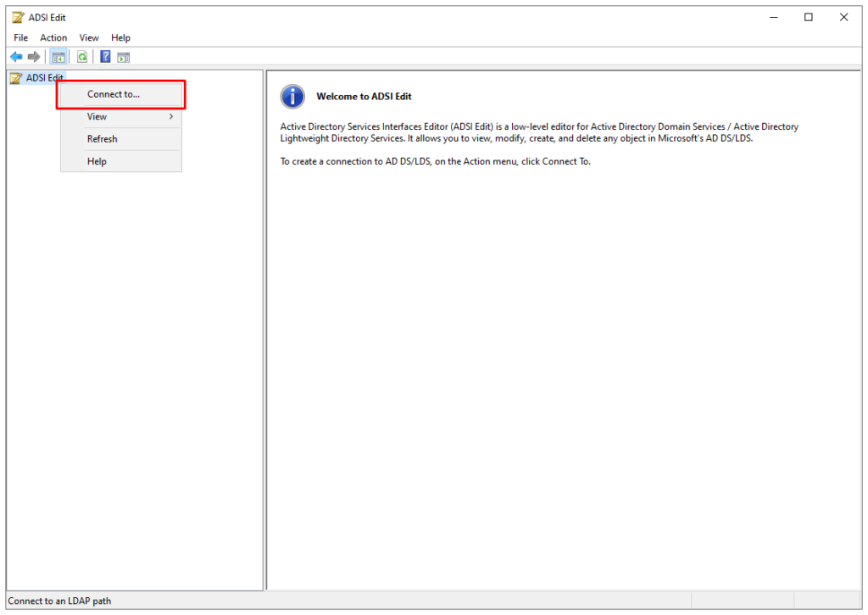The image size is (868, 615).
Task: Click the forward navigation arrow
Action: [x=33, y=56]
